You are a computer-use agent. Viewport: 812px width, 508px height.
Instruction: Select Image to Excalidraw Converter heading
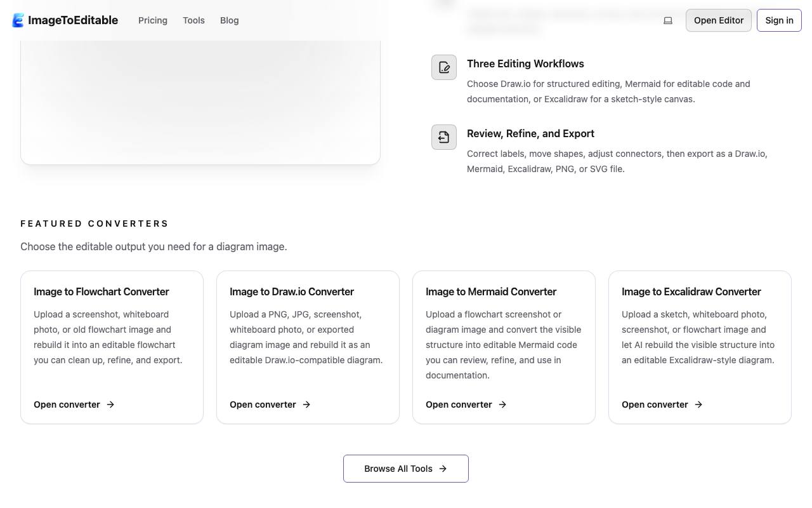point(691,291)
